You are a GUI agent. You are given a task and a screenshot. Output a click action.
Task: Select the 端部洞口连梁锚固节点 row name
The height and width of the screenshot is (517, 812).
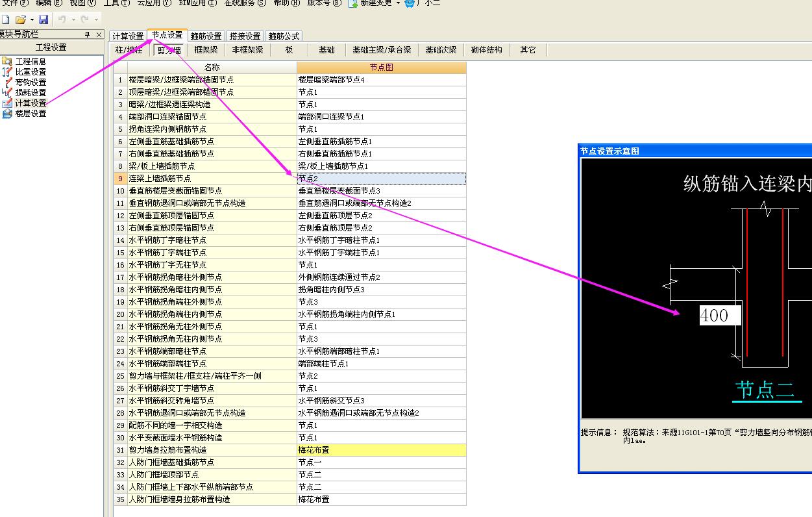[212, 117]
